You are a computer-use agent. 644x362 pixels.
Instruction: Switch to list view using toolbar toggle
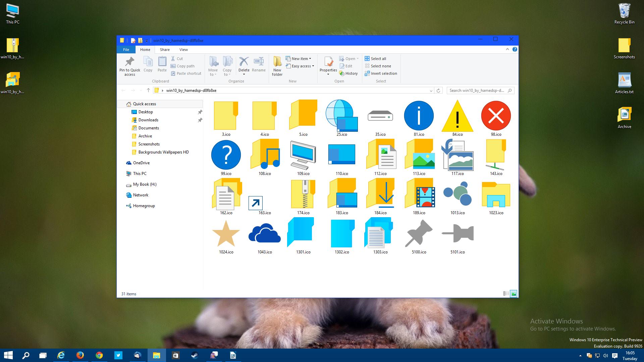506,294
